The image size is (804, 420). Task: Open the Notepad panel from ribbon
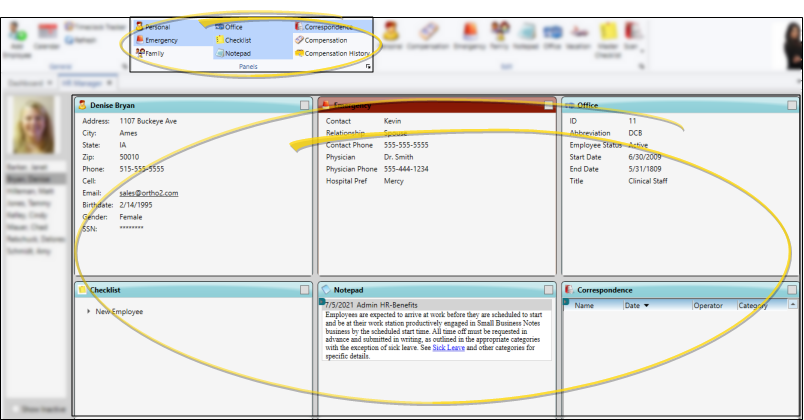pyautogui.click(x=236, y=53)
